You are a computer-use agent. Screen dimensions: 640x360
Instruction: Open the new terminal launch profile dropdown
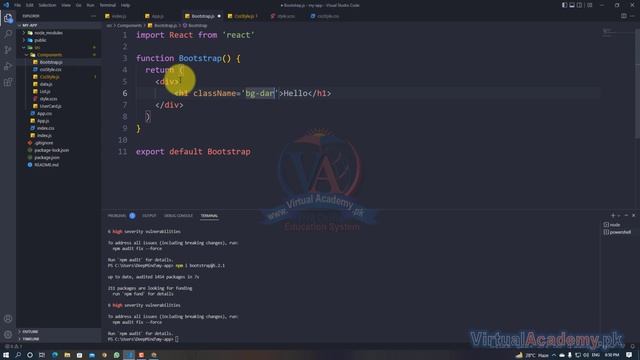pos(618,216)
